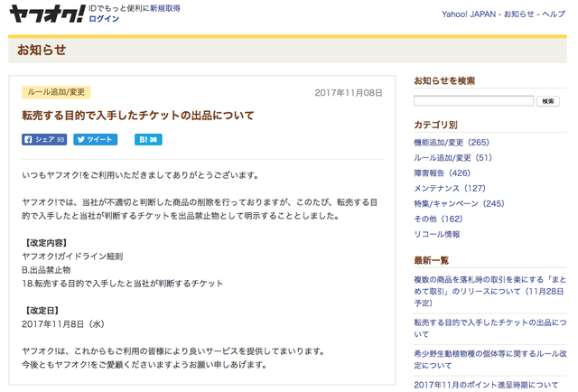Open メンテナンス (127) category
This screenshot has width=578, height=392.
coord(450,189)
